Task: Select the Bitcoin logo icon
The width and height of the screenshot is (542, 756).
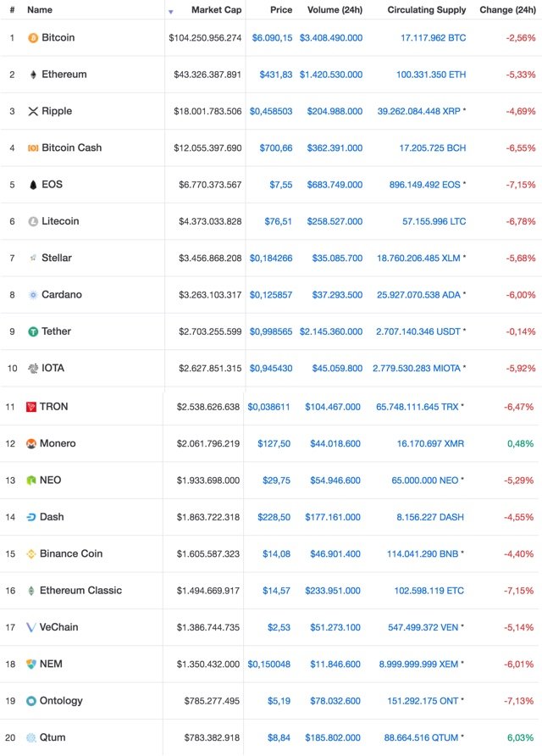Action: click(32, 38)
